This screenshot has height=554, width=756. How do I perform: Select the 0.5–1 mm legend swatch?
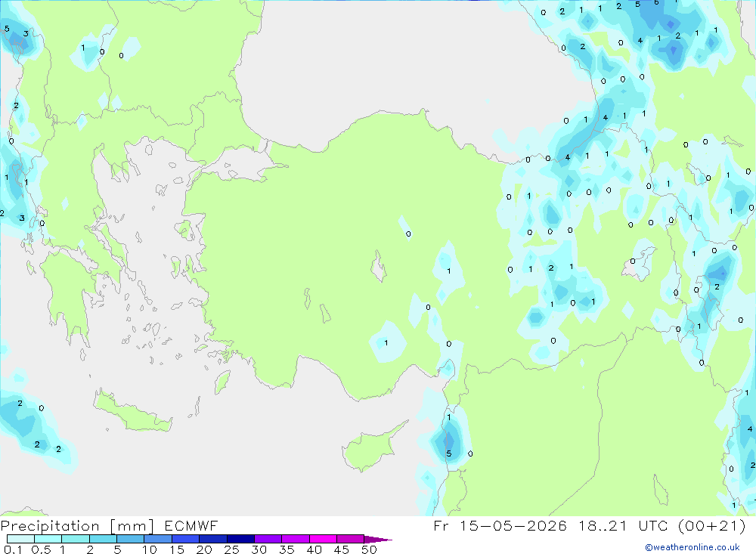coord(48,539)
